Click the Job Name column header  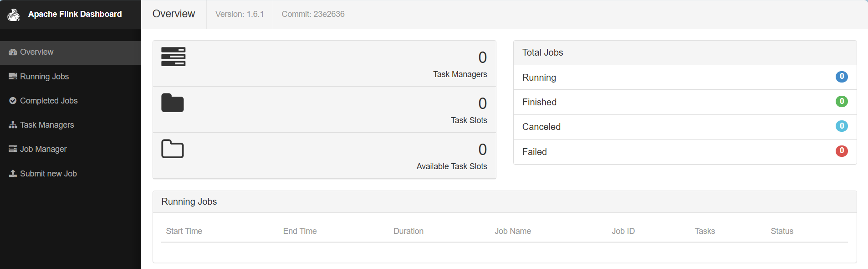click(x=513, y=231)
